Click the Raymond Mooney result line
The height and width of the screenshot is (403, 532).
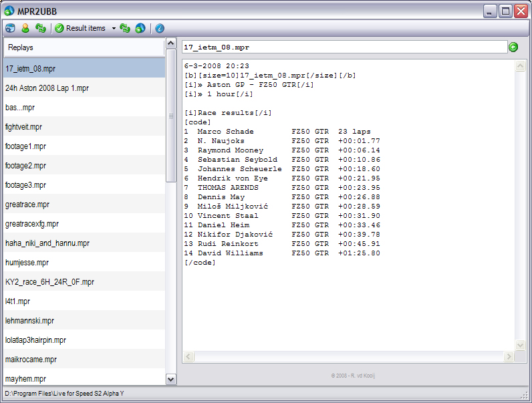click(282, 150)
